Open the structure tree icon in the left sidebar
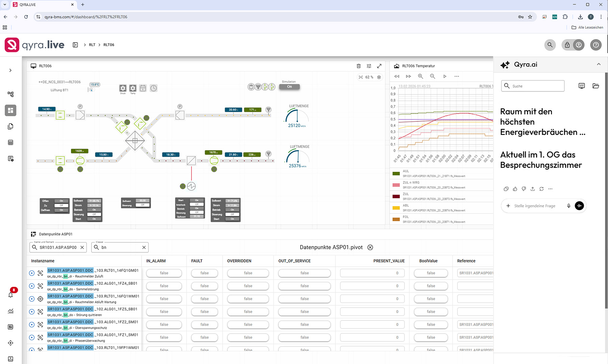This screenshot has height=364, width=608. coord(11,94)
